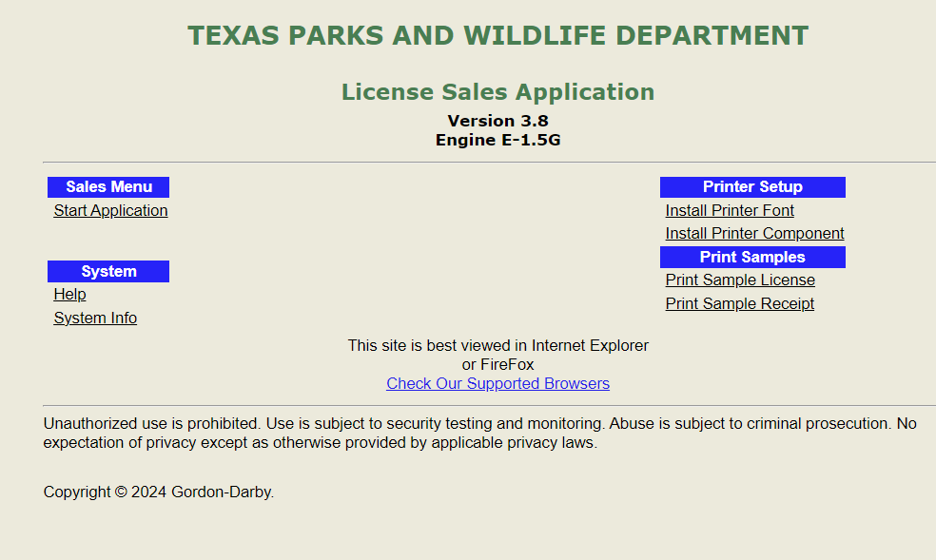Open the Help page link

69,295
